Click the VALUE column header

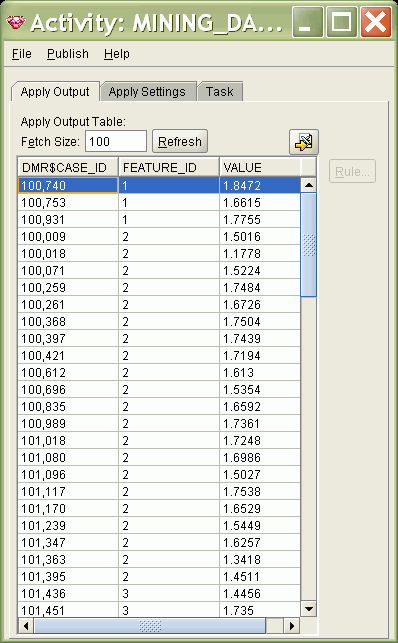pos(260,167)
